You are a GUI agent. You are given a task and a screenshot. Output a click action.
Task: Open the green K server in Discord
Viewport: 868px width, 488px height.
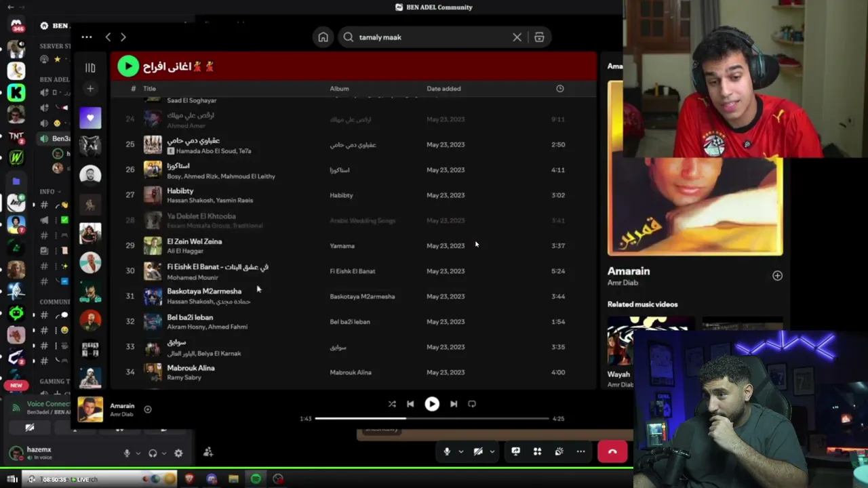pos(16,92)
